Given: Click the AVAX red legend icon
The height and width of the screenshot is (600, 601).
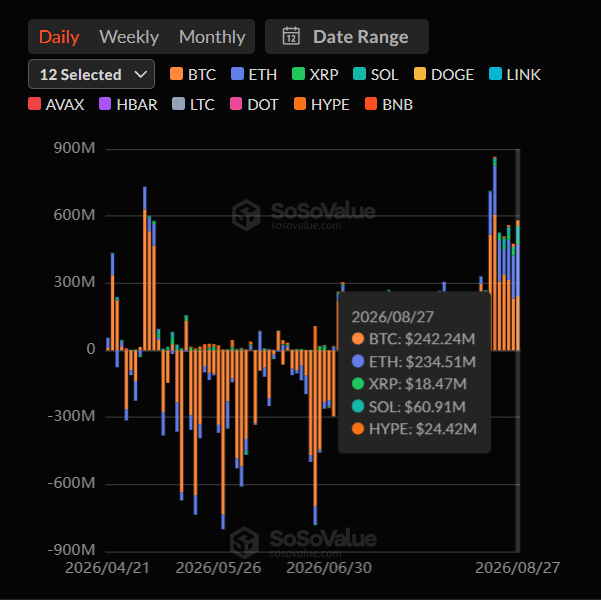Looking at the screenshot, I should [34, 104].
